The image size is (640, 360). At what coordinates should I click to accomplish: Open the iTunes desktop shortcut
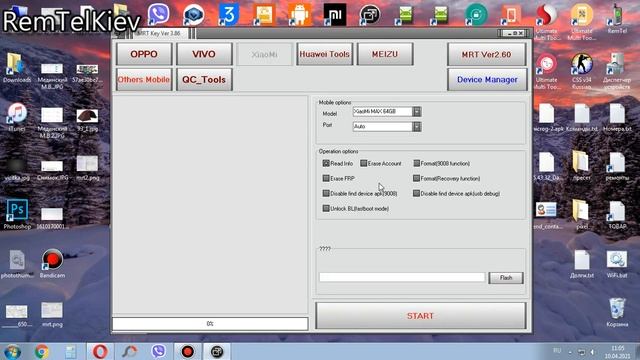tap(17, 116)
